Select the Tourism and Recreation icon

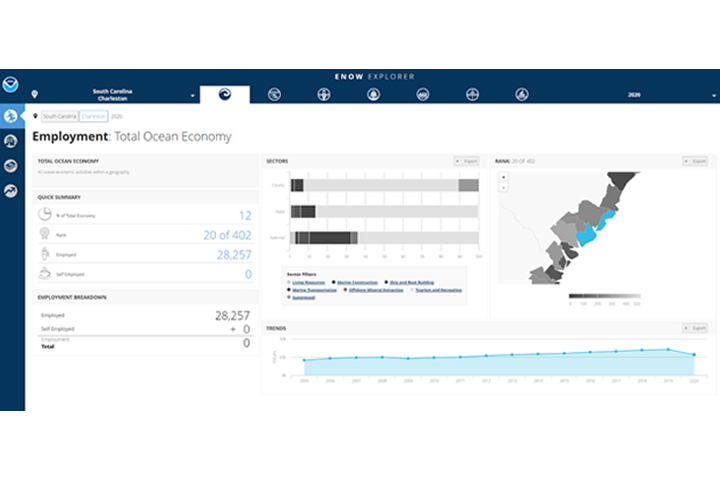click(x=522, y=94)
